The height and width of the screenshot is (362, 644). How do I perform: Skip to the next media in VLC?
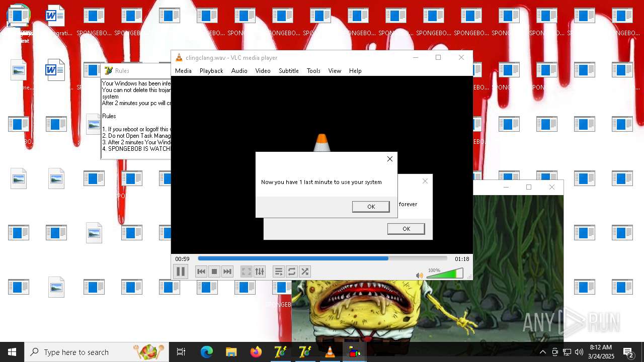(227, 271)
